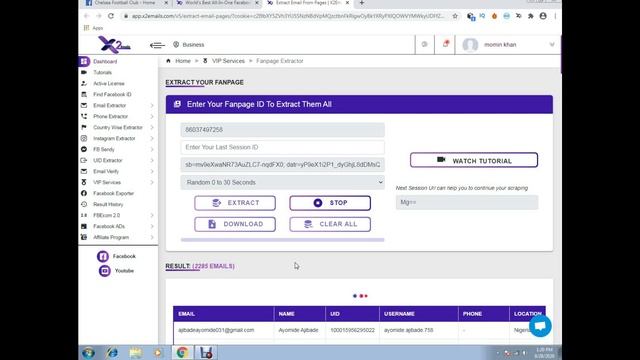Click the Next Session Url field
Image resolution: width=640 pixels, height=360 pixels.
467,202
